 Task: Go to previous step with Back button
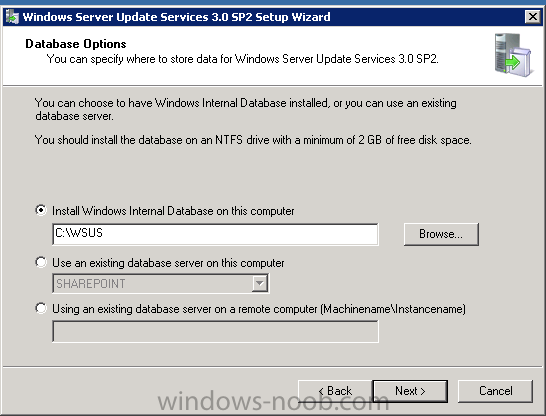coord(335,391)
